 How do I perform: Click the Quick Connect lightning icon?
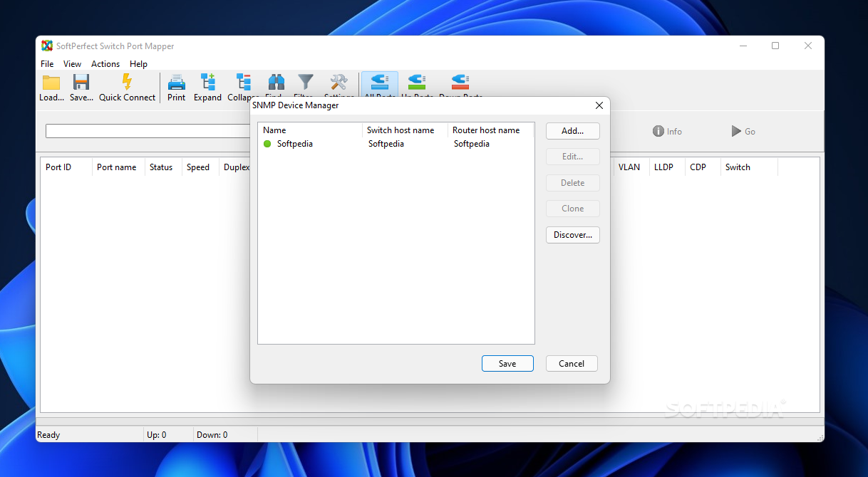[127, 82]
